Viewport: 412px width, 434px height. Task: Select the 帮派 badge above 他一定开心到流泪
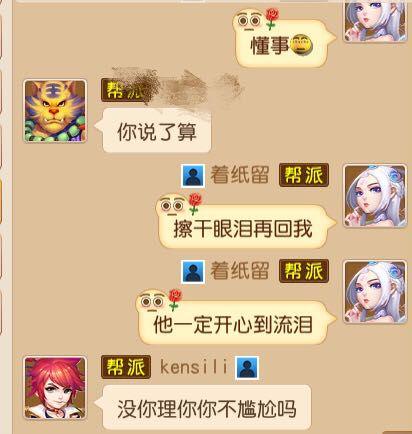point(304,271)
